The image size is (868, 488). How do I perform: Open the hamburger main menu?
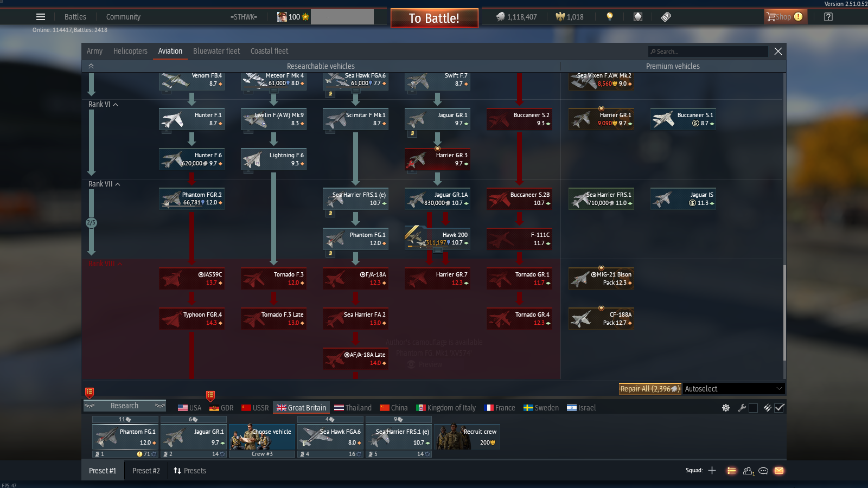[x=41, y=17]
